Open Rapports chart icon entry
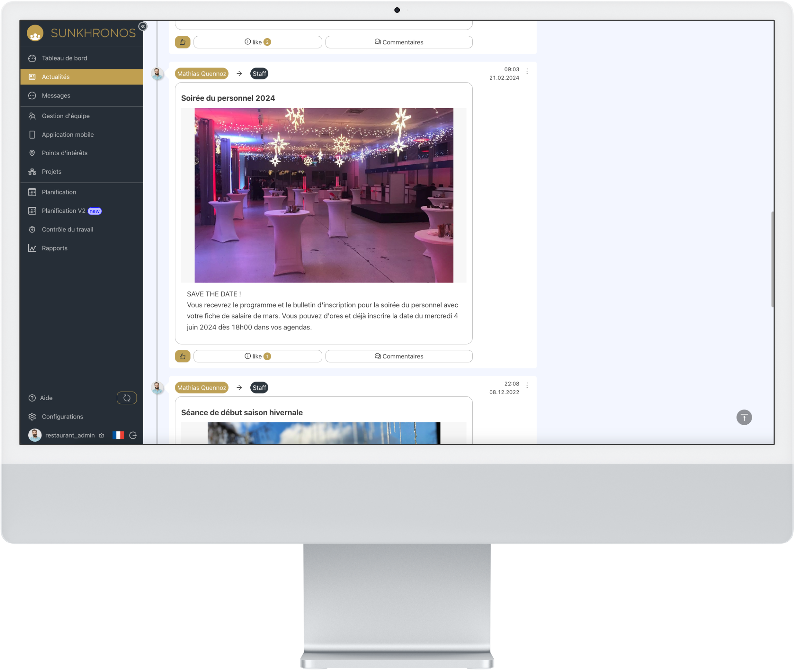The height and width of the screenshot is (672, 794). [x=54, y=248]
